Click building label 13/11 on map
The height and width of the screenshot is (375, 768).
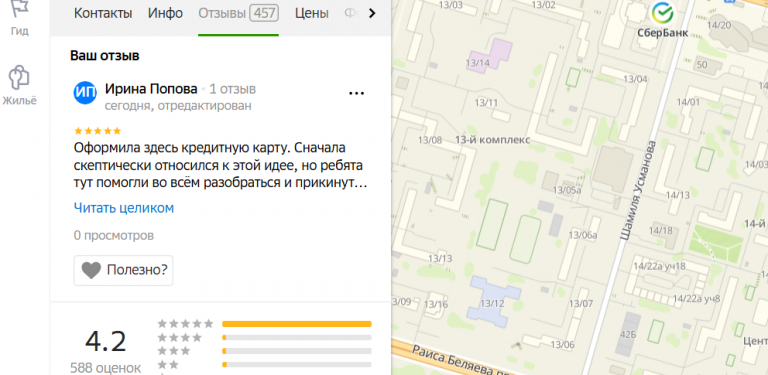tap(486, 102)
